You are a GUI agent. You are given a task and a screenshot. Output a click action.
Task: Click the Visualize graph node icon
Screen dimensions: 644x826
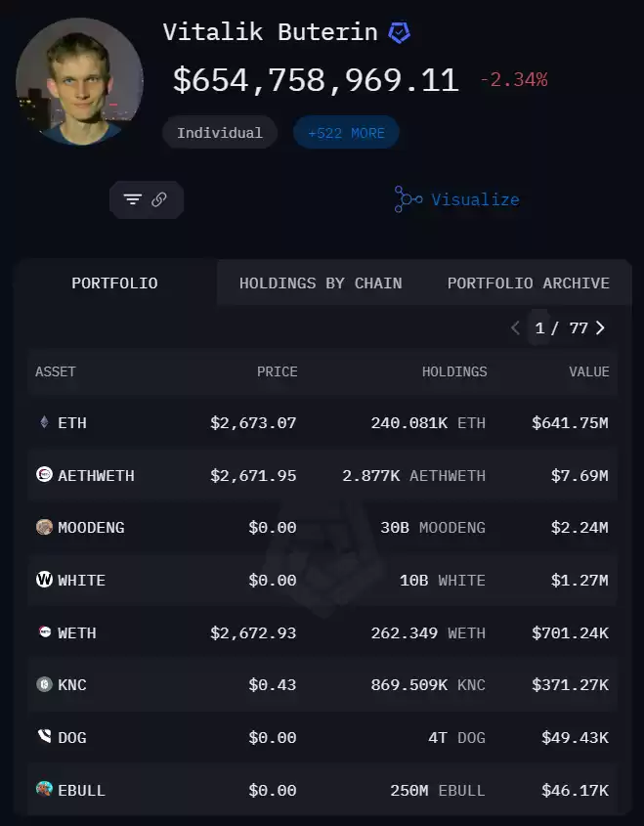click(x=408, y=199)
